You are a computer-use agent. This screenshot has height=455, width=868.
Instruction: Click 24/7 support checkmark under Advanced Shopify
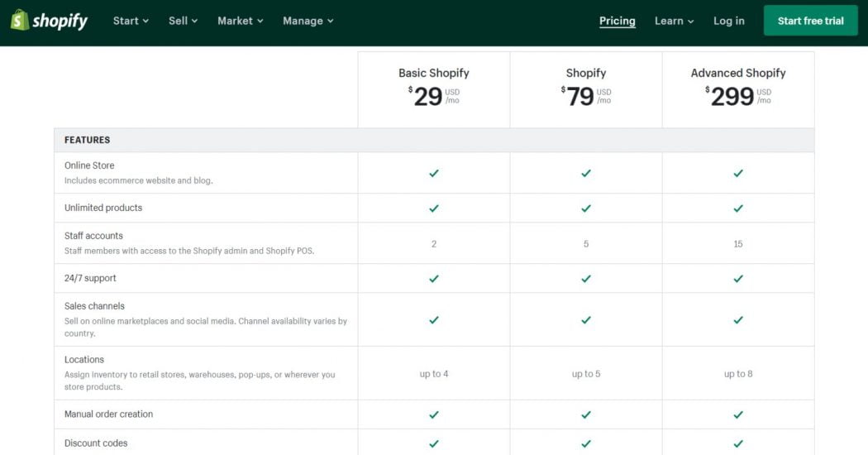[738, 279]
